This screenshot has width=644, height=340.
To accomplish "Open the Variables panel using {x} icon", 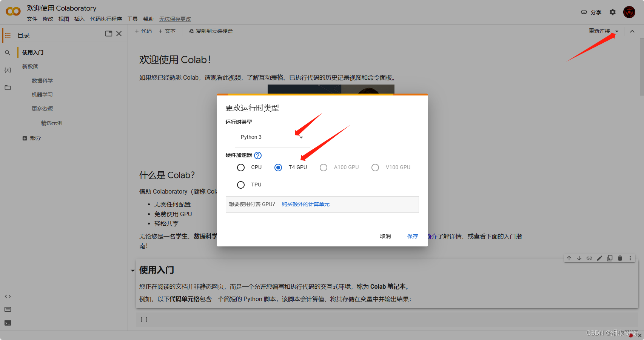I will pyautogui.click(x=8, y=70).
